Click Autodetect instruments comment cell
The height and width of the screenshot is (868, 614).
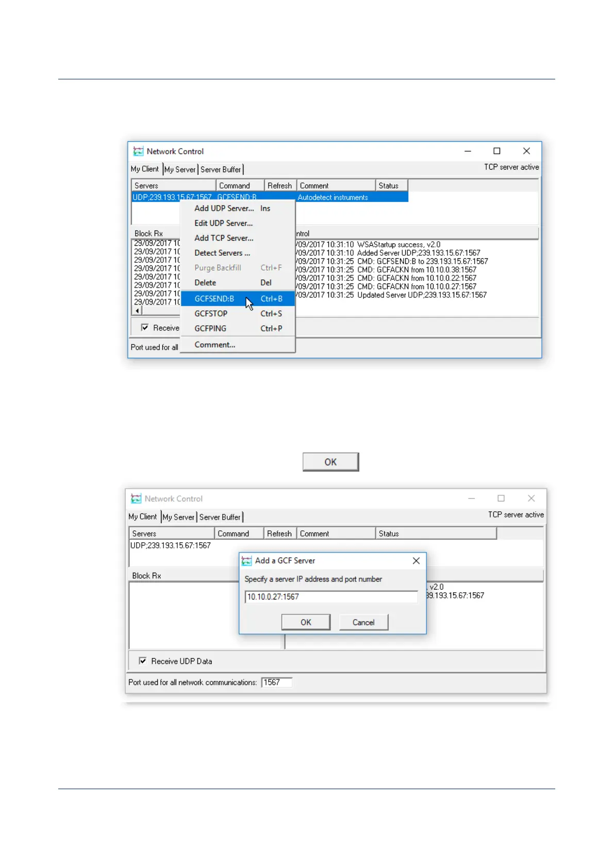pyautogui.click(x=333, y=197)
